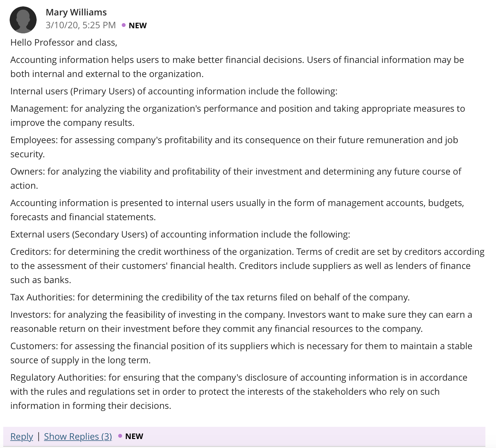Select the author name Mary Williams
The height and width of the screenshot is (448, 496).
pos(76,12)
